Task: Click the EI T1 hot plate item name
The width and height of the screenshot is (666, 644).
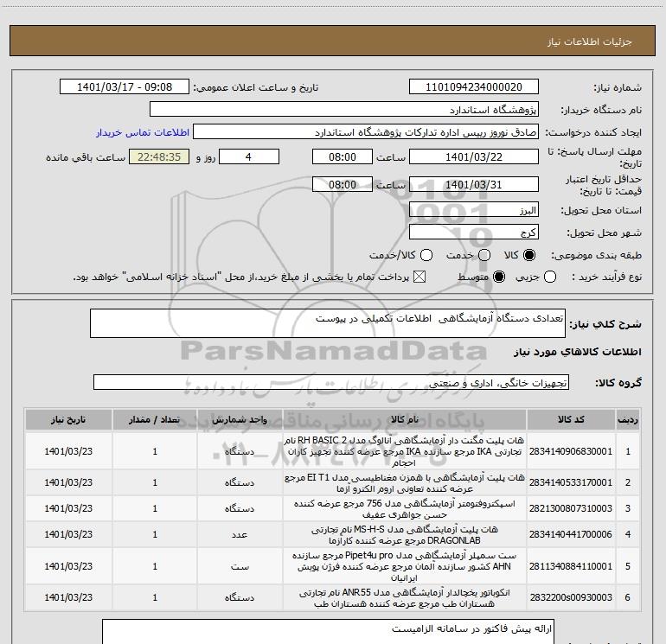Action: click(405, 483)
